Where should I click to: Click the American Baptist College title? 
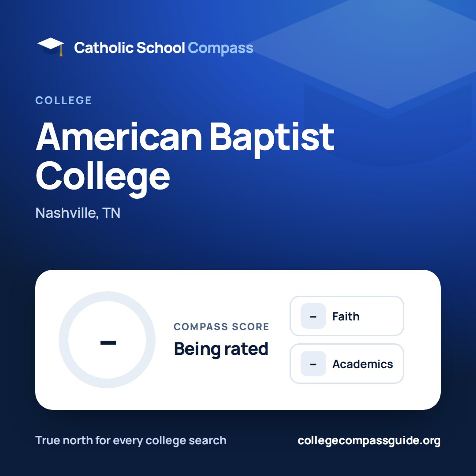coord(185,159)
